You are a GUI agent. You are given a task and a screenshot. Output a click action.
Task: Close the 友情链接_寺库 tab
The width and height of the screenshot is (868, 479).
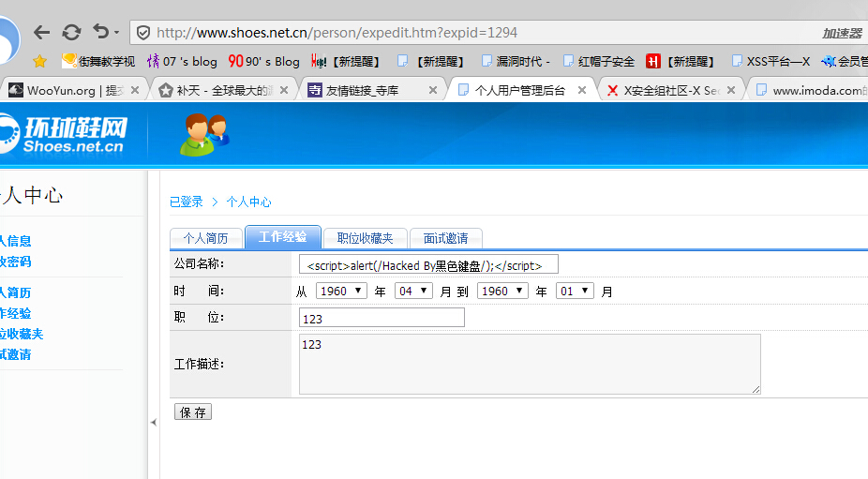433,90
